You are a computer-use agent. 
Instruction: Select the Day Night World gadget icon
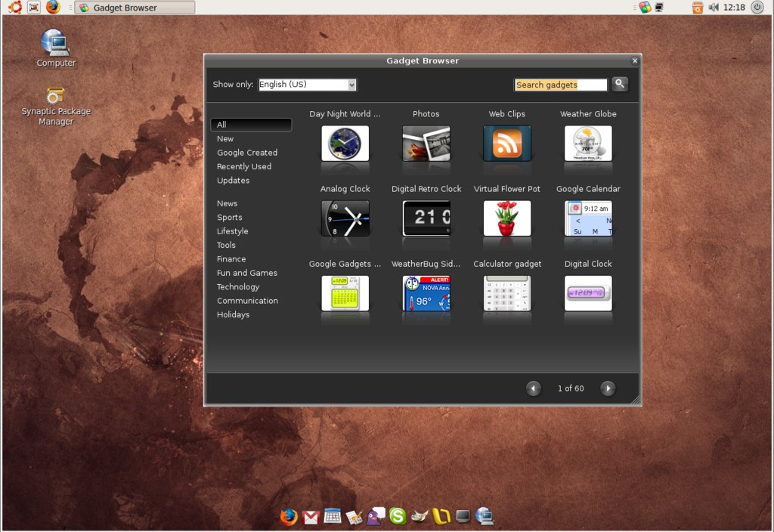click(x=345, y=144)
